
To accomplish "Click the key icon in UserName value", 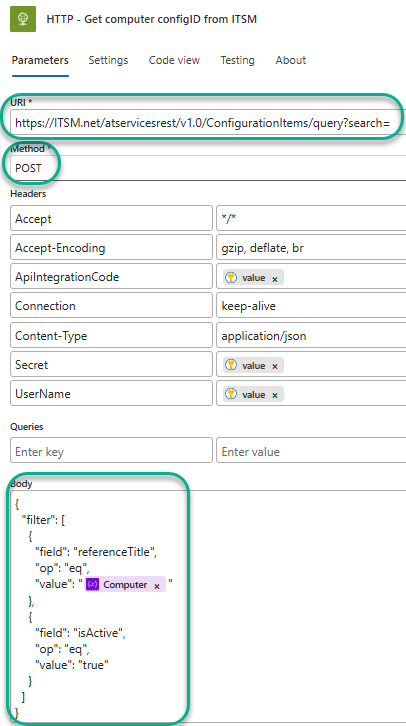I will click(231, 394).
